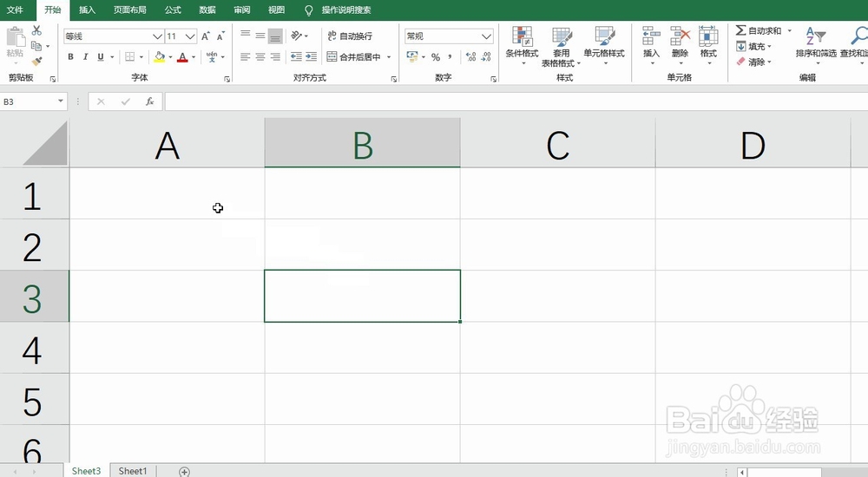Viewport: 868px width, 477px height.
Task: Switch to the 插入 ribbon tab
Action: tap(87, 10)
